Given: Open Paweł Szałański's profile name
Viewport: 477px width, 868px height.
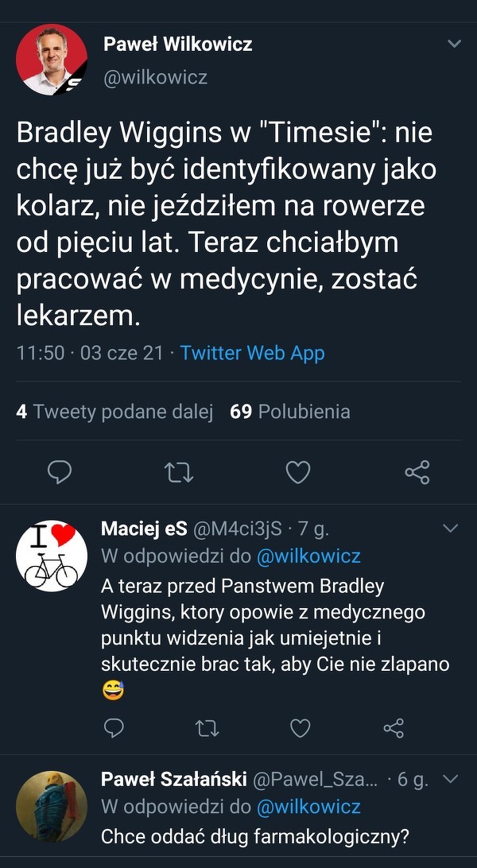Looking at the screenshot, I should pyautogui.click(x=174, y=780).
